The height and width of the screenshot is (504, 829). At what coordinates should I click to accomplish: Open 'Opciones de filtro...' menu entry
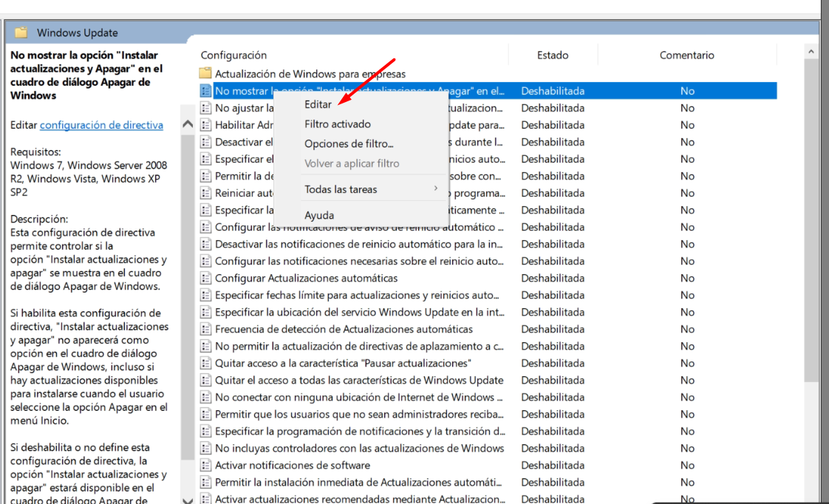pyautogui.click(x=349, y=143)
